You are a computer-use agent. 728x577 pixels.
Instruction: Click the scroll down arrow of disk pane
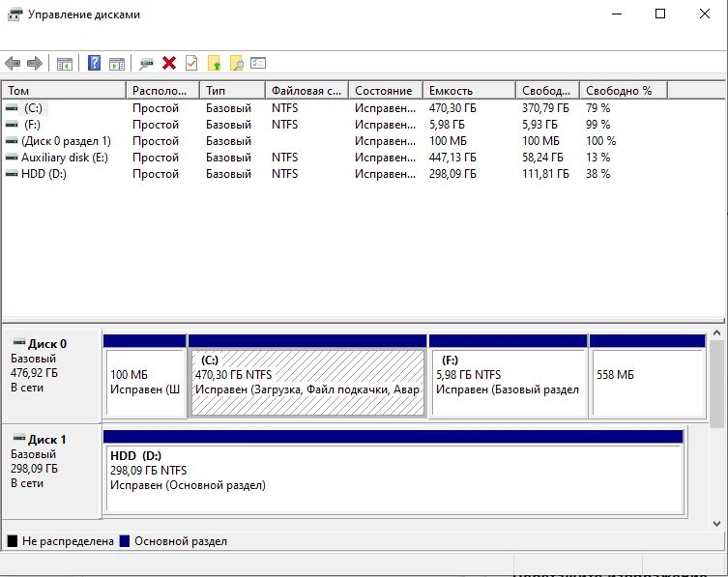point(716,523)
